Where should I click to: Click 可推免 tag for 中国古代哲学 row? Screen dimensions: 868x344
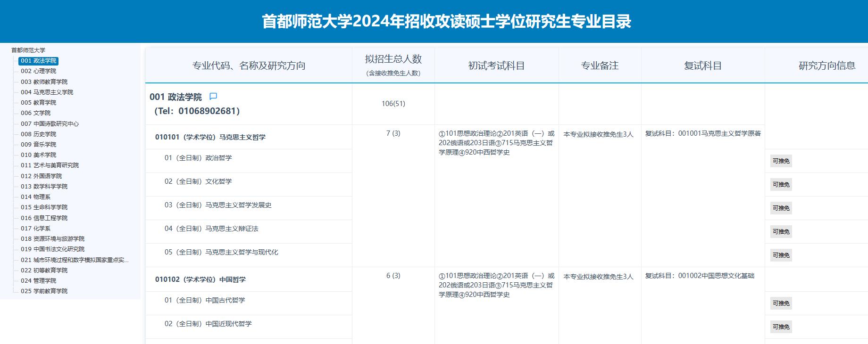tap(781, 303)
